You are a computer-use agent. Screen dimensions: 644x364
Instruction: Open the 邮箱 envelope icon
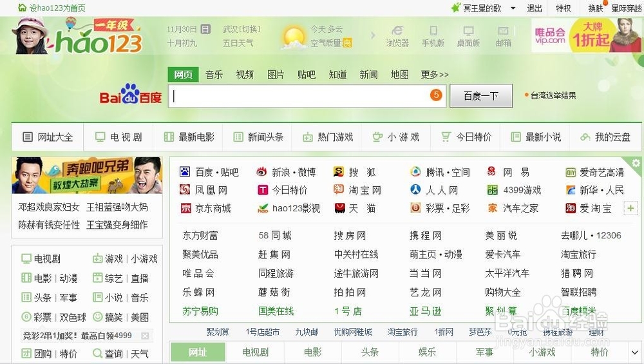pos(503,31)
